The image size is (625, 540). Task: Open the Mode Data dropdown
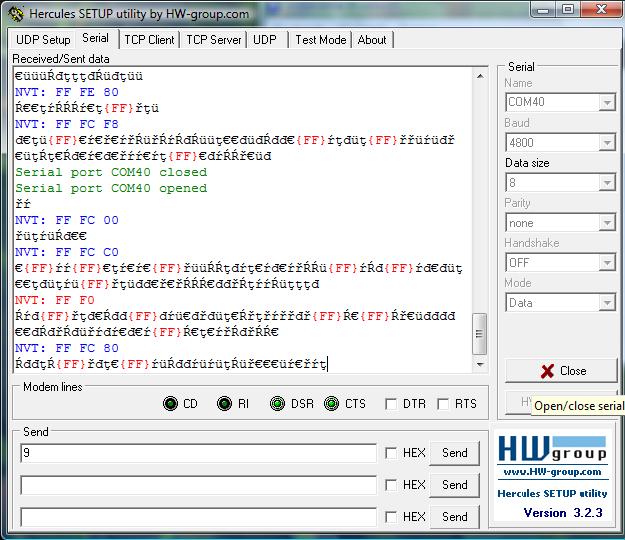pos(607,303)
